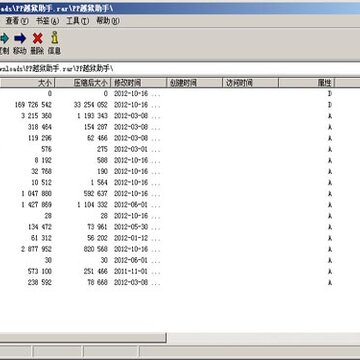The width and height of the screenshot is (360, 360).
Task: Select the packed size 275
Action: point(103,149)
